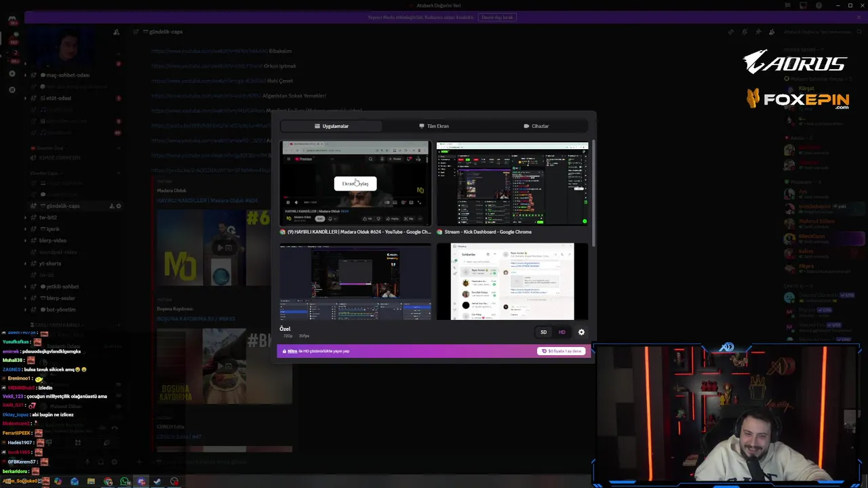This screenshot has height=488, width=868.
Task: Open settings gear on gündelik-caps channel
Action: (x=119, y=206)
